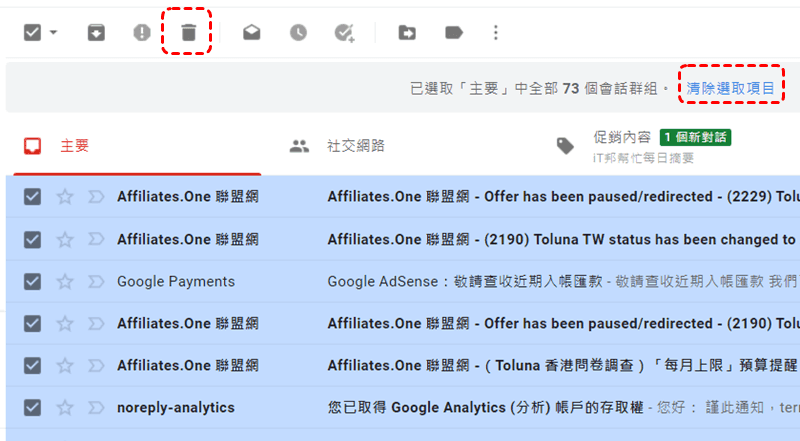The height and width of the screenshot is (441, 800).
Task: Mark Offer paused (2229) email as important
Action: click(96, 197)
